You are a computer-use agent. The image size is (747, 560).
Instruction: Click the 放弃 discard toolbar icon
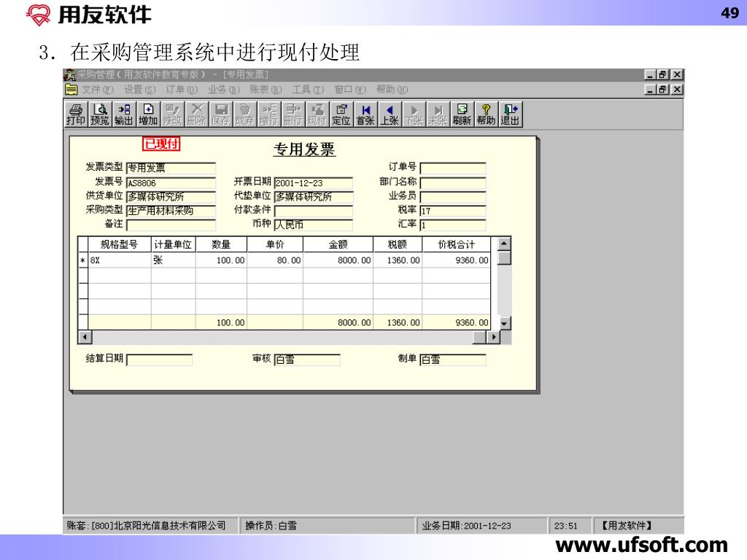pos(245,114)
